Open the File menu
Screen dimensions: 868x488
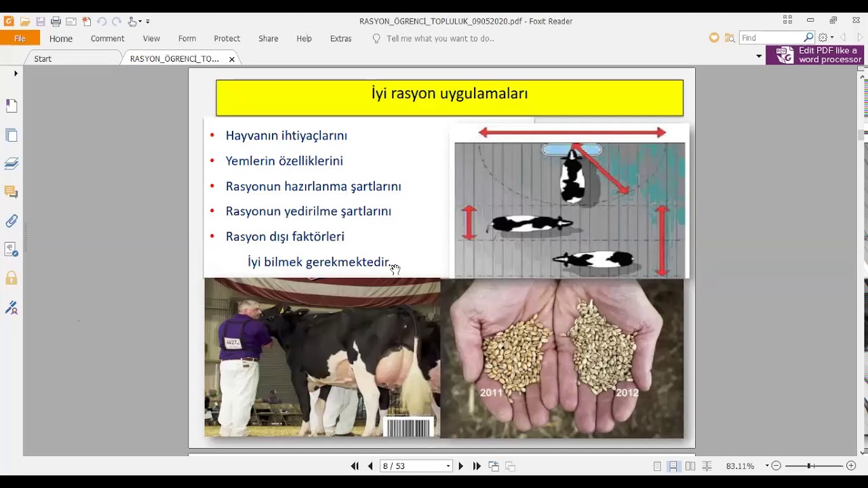tap(20, 39)
